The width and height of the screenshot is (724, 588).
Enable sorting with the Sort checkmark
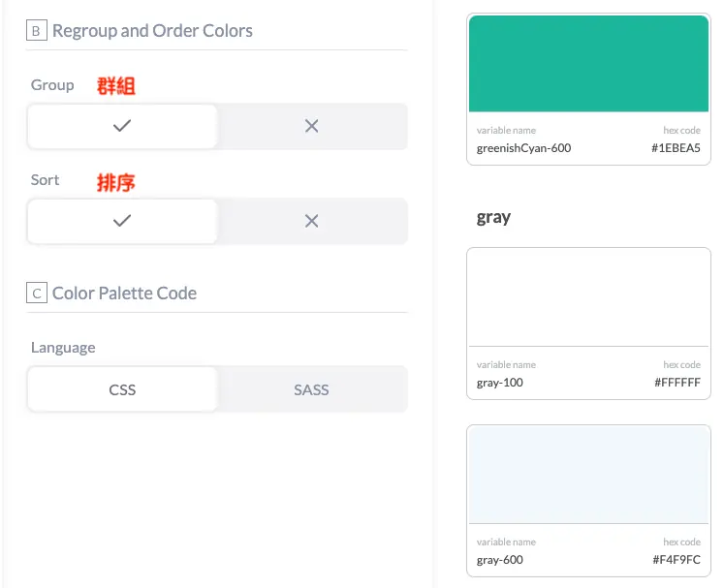122,221
